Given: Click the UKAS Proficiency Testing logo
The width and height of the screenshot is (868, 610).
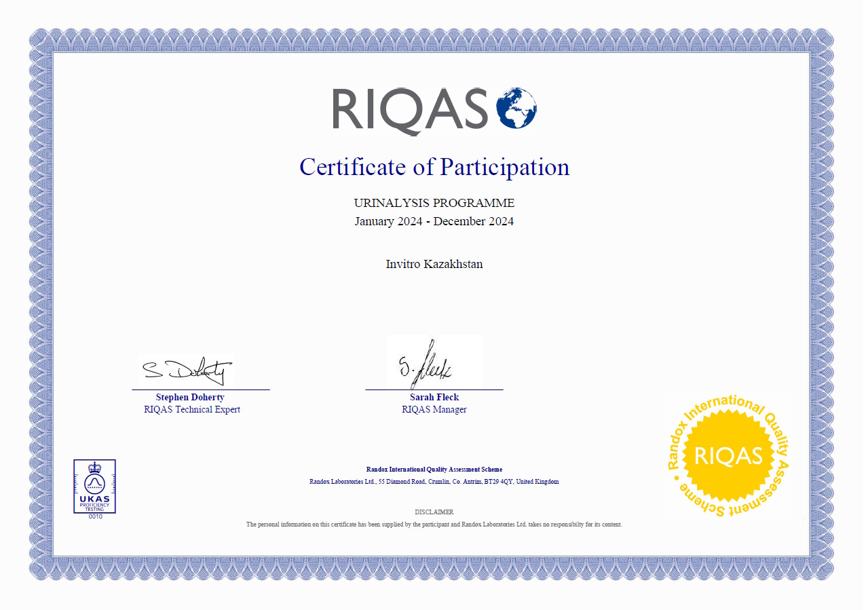Looking at the screenshot, I should pyautogui.click(x=94, y=486).
